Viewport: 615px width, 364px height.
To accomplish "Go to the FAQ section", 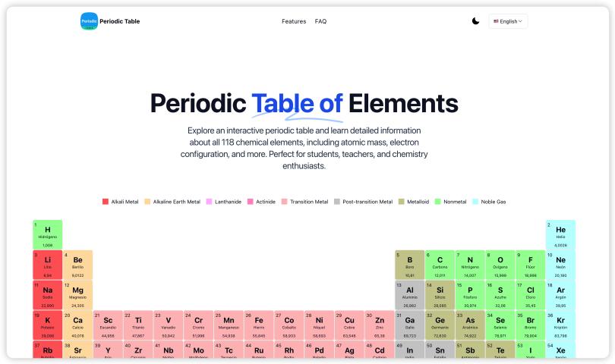I will tap(320, 21).
